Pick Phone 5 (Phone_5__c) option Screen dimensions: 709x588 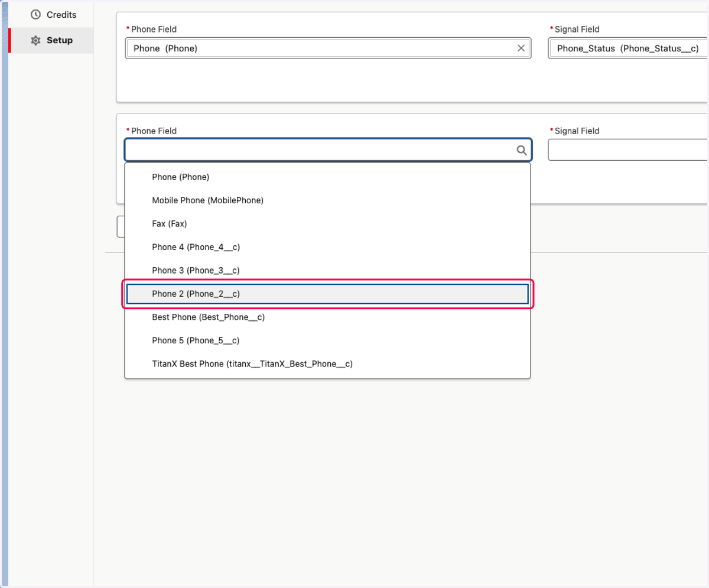pos(327,340)
